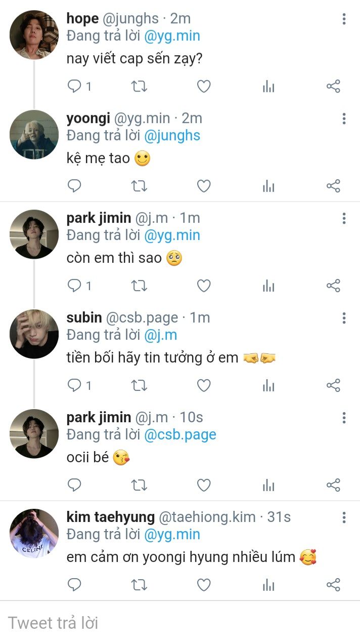This screenshot has width=360, height=644.
Task: Reply to hope's tweet via comment icon
Action: click(x=75, y=87)
